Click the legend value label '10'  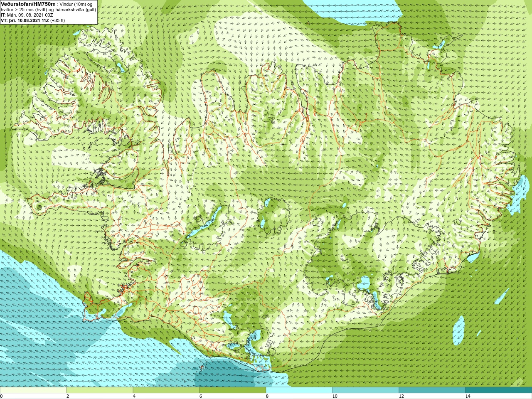335,396
